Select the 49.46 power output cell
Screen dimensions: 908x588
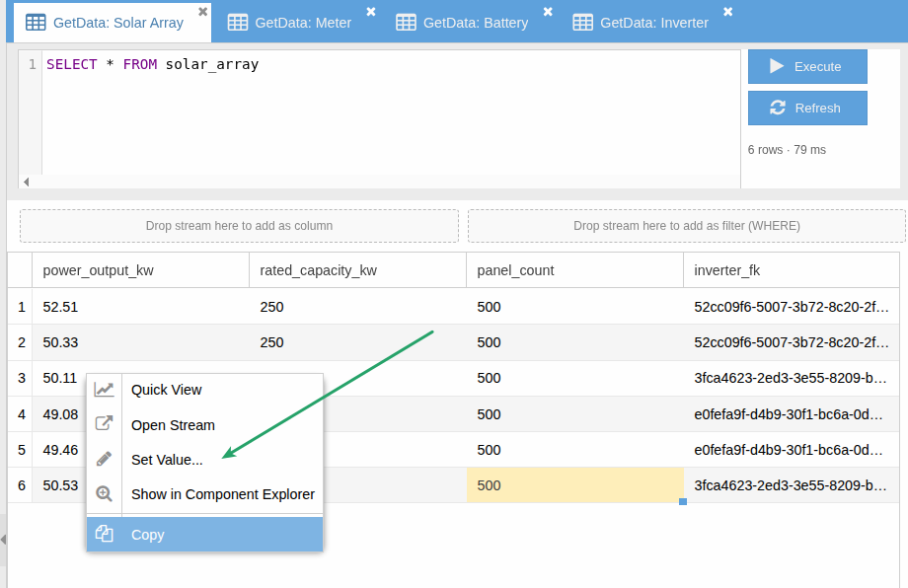(59, 450)
